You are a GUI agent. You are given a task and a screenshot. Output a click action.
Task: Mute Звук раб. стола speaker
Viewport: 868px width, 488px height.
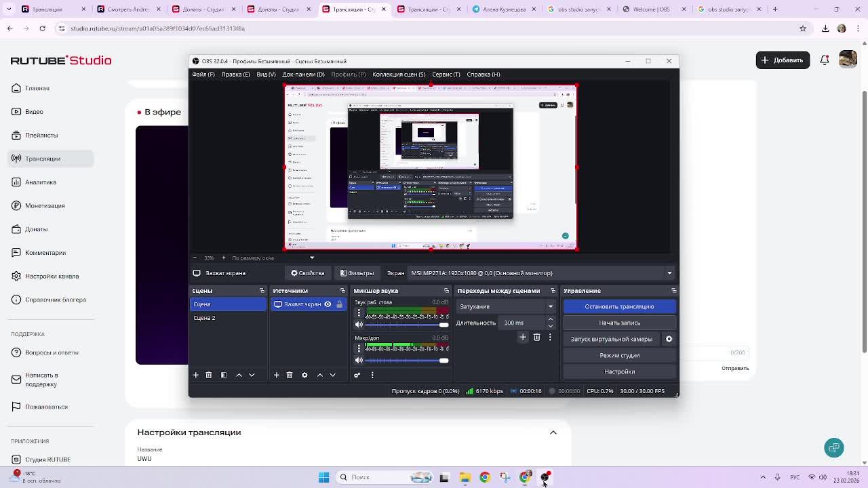[359, 325]
